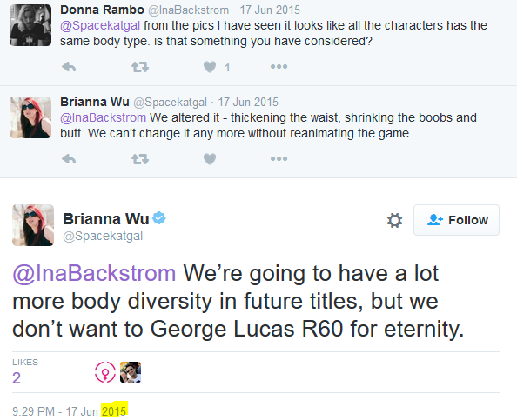
Task: Retweet Donna Rambo's tweet
Action: [140, 67]
